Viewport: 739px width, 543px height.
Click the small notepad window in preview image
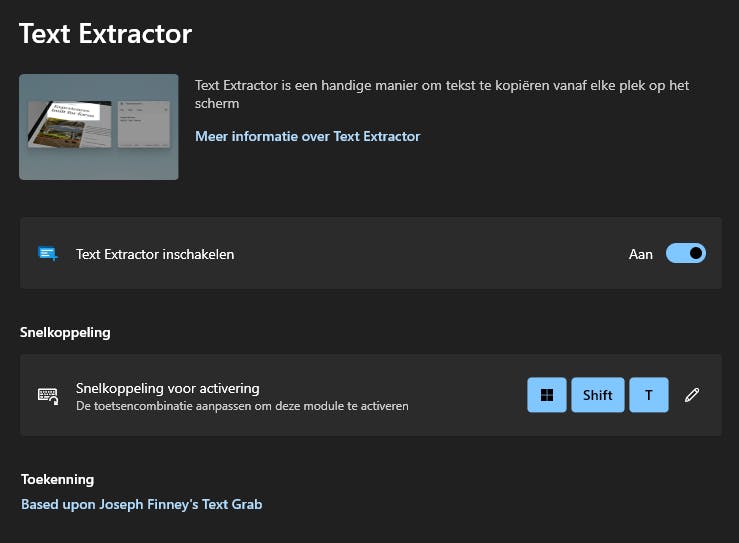click(x=145, y=124)
